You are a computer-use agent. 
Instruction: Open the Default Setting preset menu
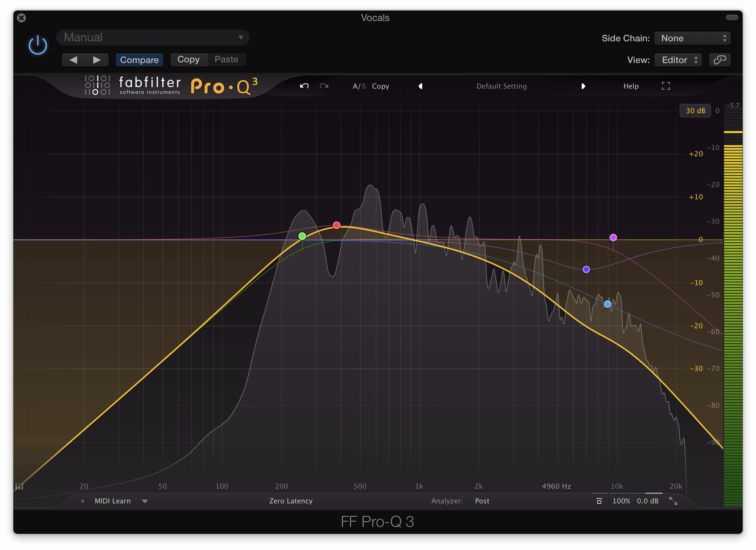coord(501,86)
